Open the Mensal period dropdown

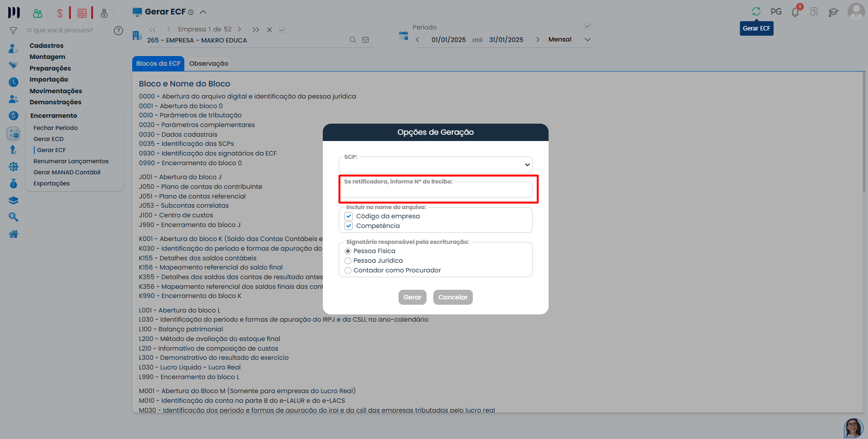tap(588, 40)
